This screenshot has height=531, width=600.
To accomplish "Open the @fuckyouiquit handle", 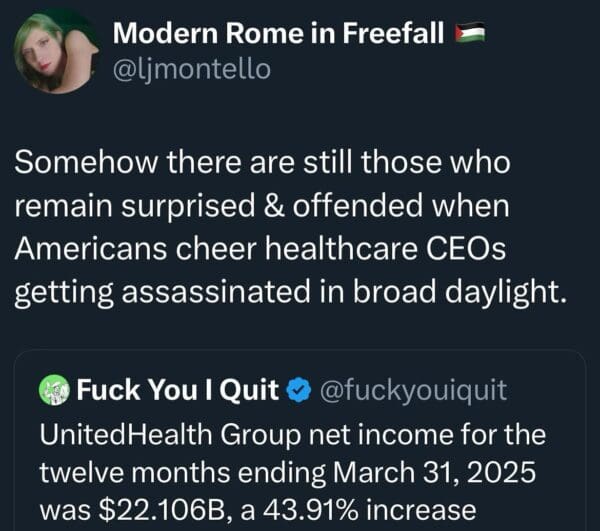I will pos(413,391).
